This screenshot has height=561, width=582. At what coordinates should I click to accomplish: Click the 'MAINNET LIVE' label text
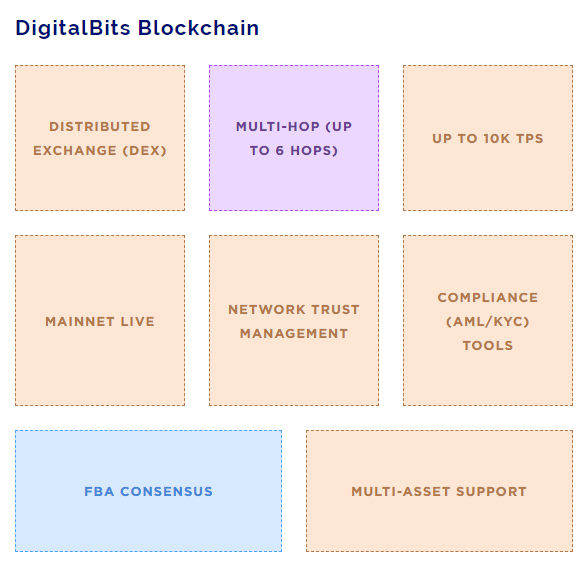pyautogui.click(x=100, y=322)
